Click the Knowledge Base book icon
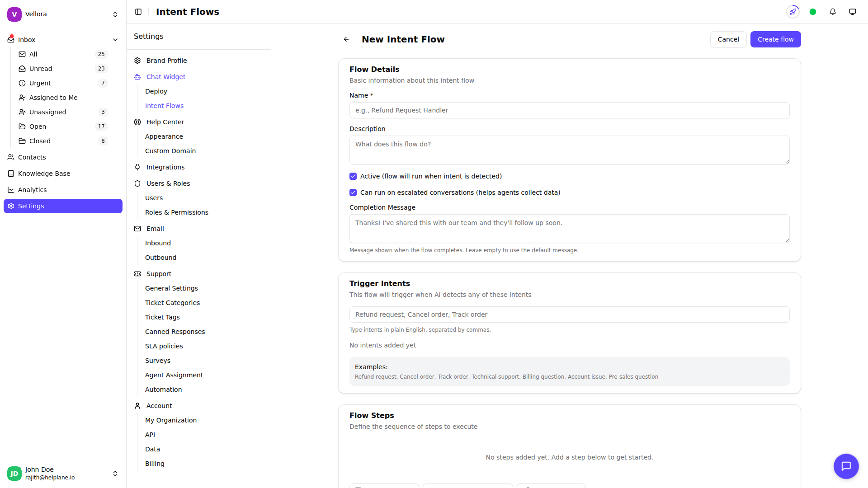Image resolution: width=868 pixels, height=488 pixels. [x=11, y=174]
